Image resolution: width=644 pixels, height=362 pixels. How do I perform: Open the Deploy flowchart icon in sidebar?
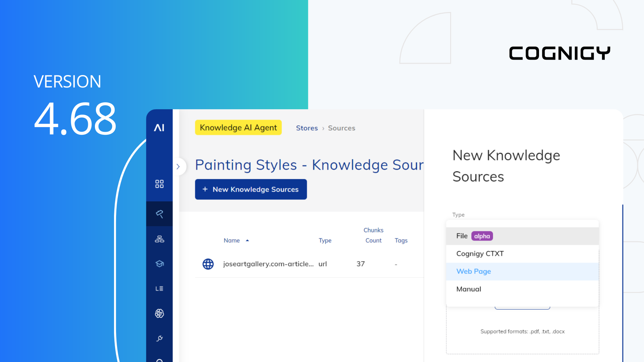(x=159, y=239)
